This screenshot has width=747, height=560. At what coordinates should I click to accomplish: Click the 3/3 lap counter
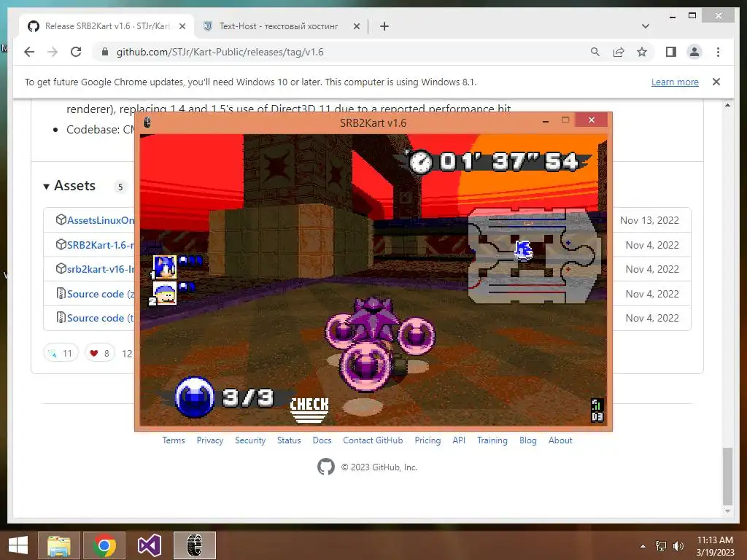[248, 397]
